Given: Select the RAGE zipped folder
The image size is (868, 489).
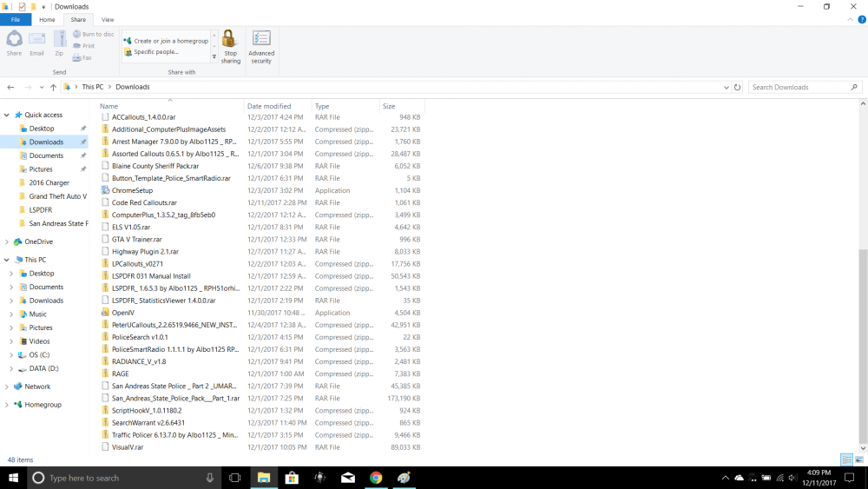Looking at the screenshot, I should click(120, 373).
